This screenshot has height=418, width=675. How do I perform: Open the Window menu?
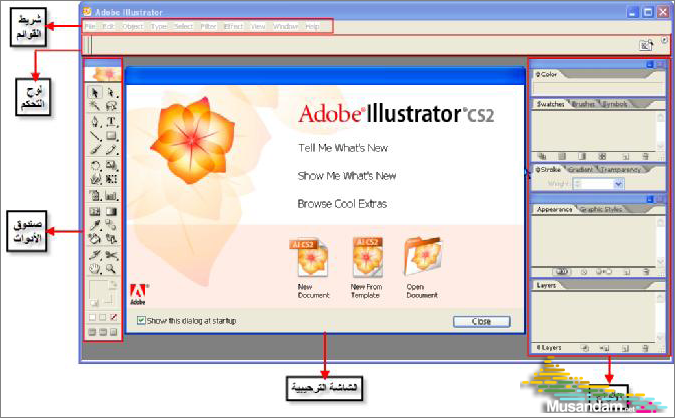coord(285,26)
